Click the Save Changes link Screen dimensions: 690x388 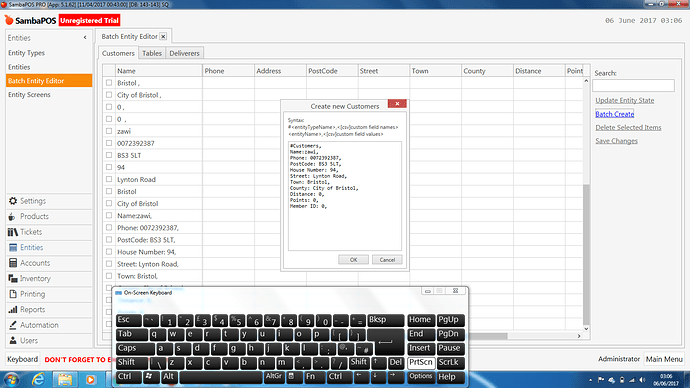coord(616,141)
